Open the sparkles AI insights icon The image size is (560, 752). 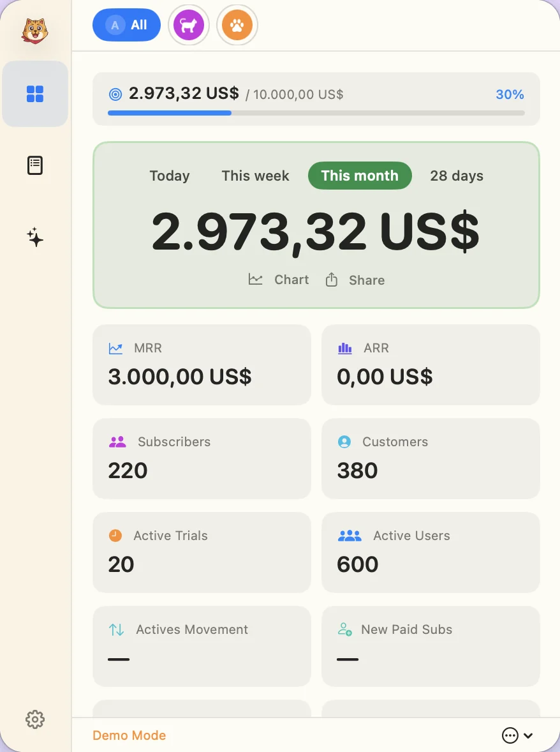point(35,237)
